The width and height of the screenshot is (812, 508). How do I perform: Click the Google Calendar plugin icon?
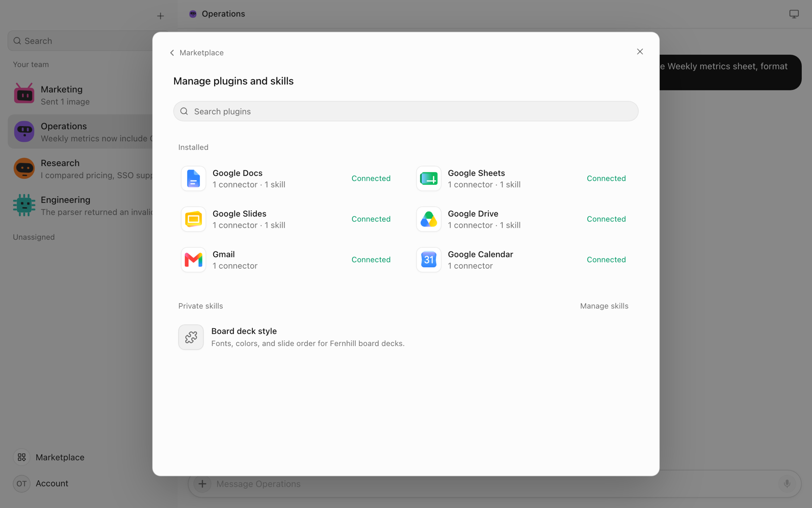(429, 260)
